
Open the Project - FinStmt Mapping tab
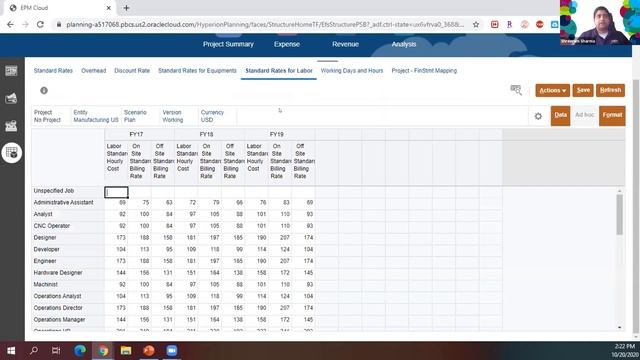click(x=424, y=71)
